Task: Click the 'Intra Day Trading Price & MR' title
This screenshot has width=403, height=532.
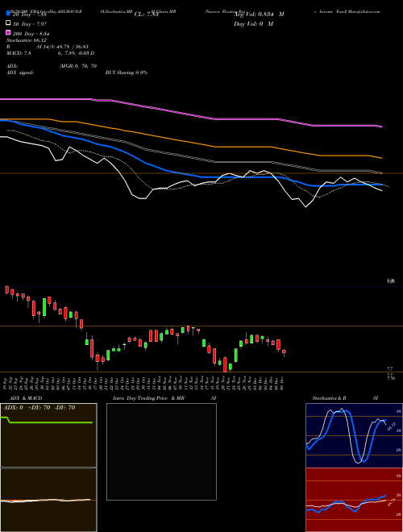Action: pyautogui.click(x=148, y=398)
